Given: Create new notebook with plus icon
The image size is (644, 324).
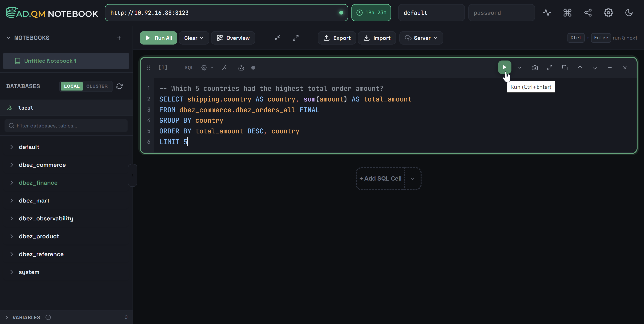Looking at the screenshot, I should 119,38.
